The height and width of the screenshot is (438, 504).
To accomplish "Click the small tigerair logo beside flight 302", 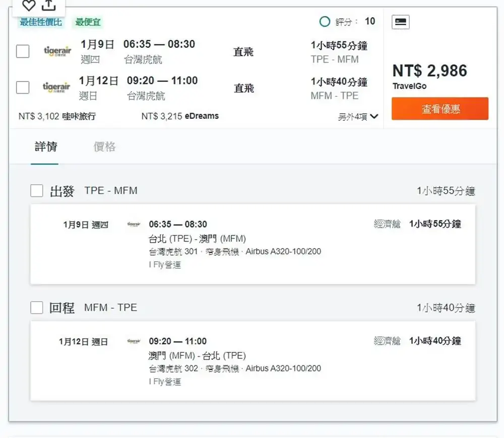I will click(134, 341).
